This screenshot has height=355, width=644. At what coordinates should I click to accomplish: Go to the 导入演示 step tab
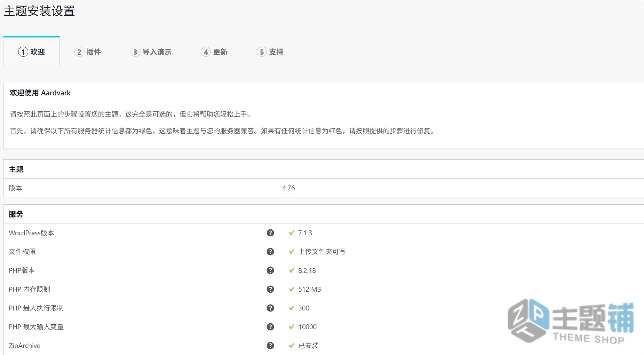click(x=151, y=52)
